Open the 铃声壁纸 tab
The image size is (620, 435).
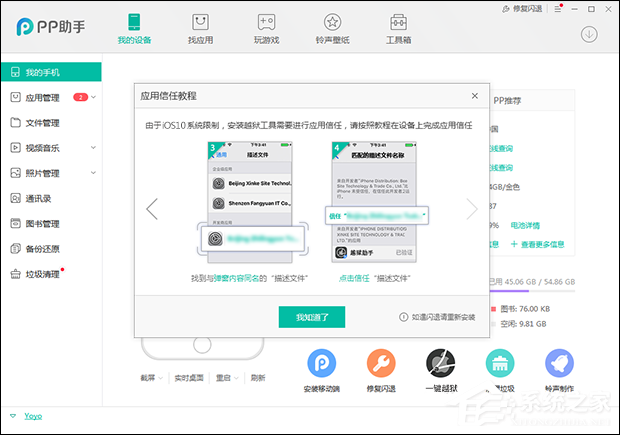pyautogui.click(x=333, y=28)
